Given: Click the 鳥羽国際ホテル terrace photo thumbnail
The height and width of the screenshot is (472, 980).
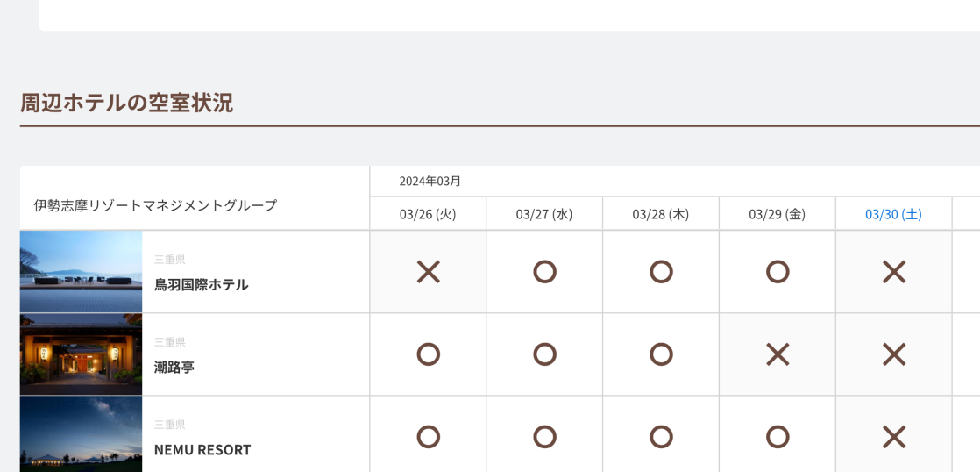Looking at the screenshot, I should [81, 272].
